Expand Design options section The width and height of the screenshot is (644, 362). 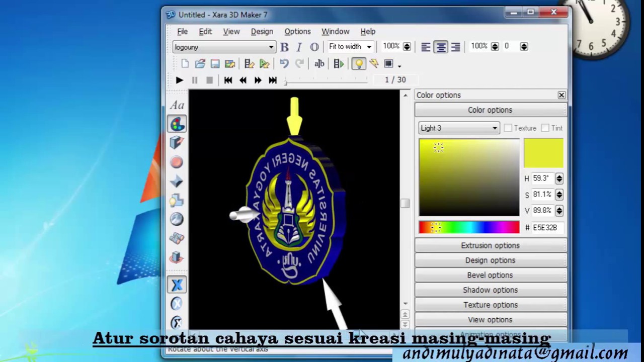pyautogui.click(x=491, y=260)
